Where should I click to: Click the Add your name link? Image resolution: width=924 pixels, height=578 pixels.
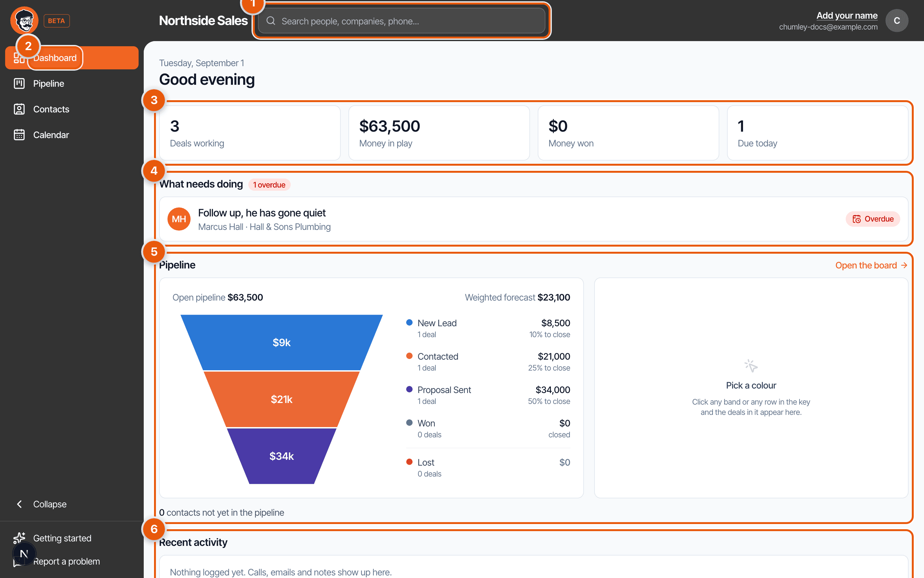(x=847, y=16)
